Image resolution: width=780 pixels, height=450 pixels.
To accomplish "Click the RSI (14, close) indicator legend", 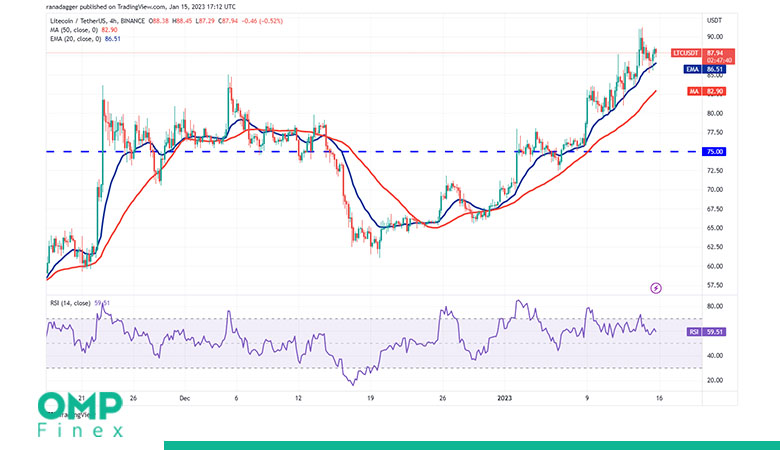I will pyautogui.click(x=70, y=303).
